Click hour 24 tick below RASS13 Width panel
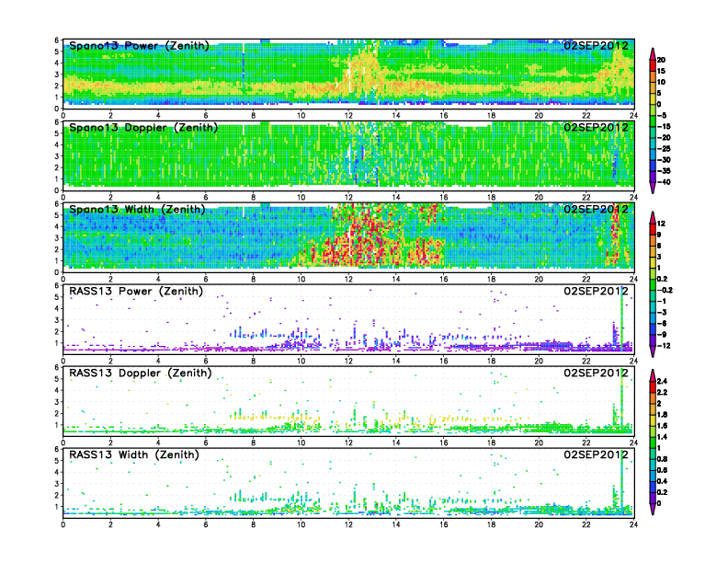This screenshot has height=563, width=728. point(633,524)
